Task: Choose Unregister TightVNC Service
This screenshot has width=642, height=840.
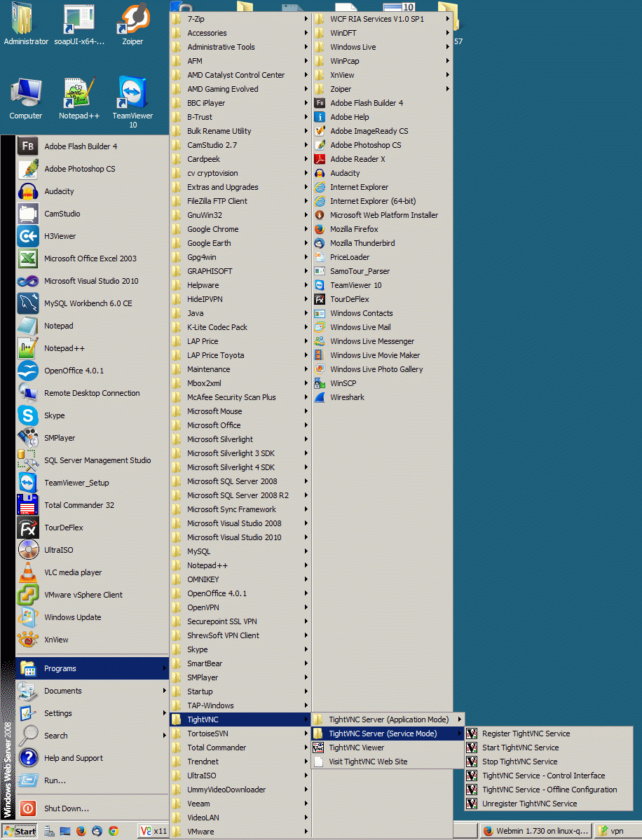Action: point(549,804)
